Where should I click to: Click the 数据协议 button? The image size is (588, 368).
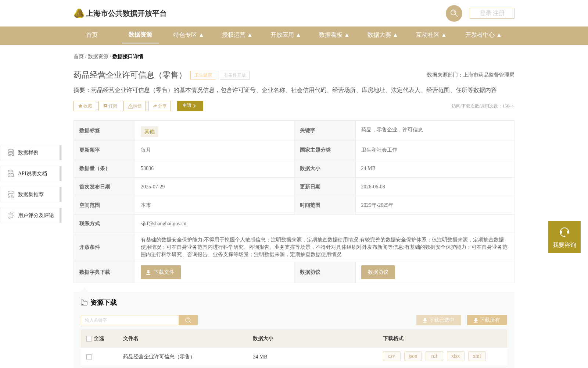pos(378,272)
